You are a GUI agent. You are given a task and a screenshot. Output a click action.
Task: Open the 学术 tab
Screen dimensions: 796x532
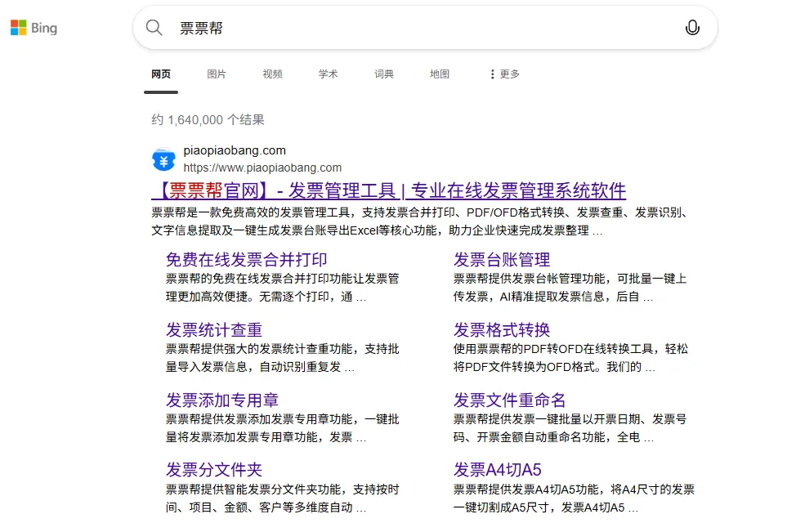click(x=328, y=74)
